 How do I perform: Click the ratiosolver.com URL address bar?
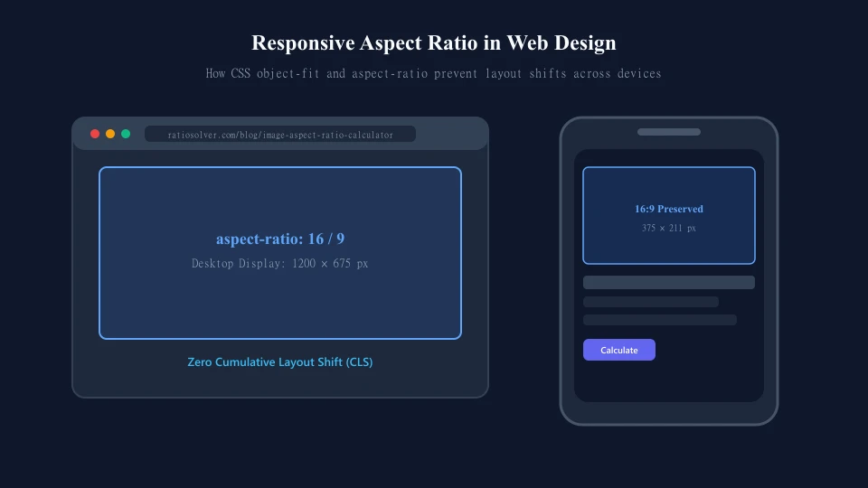point(280,135)
